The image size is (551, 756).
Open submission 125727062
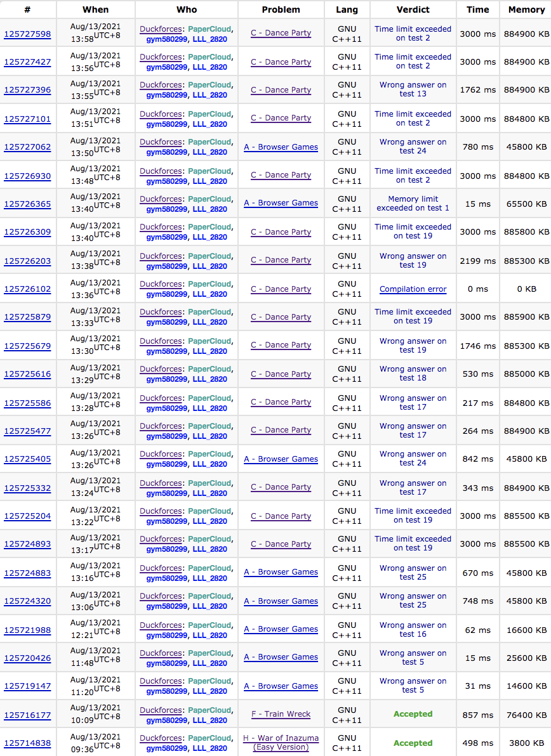[27, 147]
